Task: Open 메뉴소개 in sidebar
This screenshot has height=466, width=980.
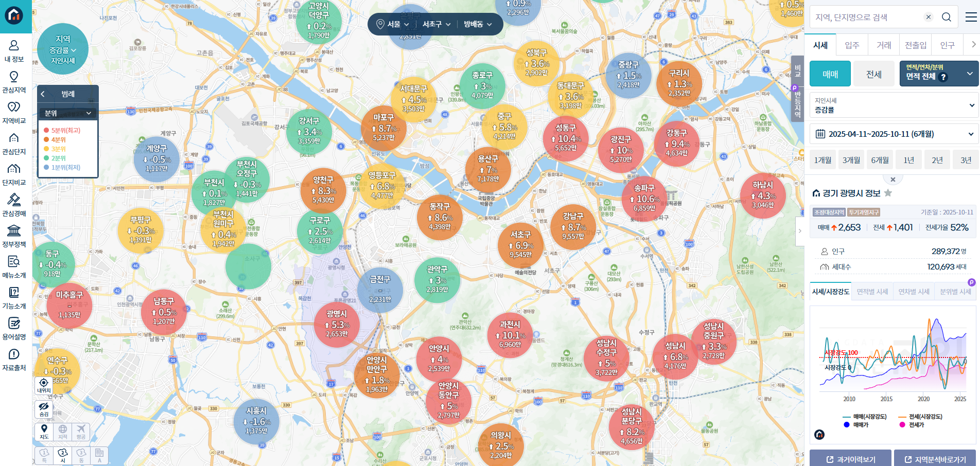Action: click(14, 267)
